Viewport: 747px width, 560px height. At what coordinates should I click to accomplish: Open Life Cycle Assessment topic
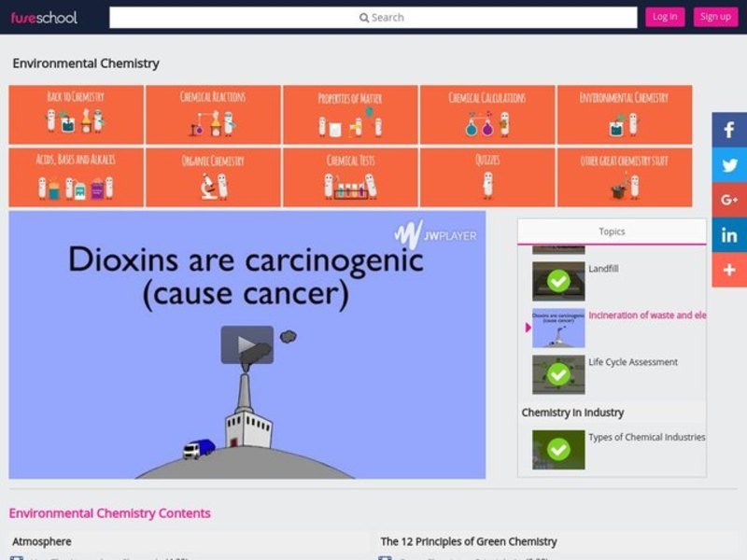[x=632, y=362]
